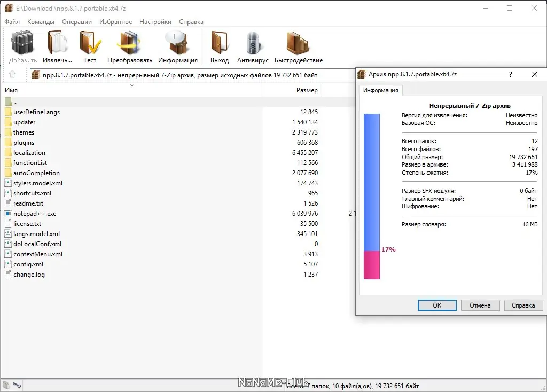This screenshot has height=392, width=547.
Task: Open the Команды menu
Action: 41,21
